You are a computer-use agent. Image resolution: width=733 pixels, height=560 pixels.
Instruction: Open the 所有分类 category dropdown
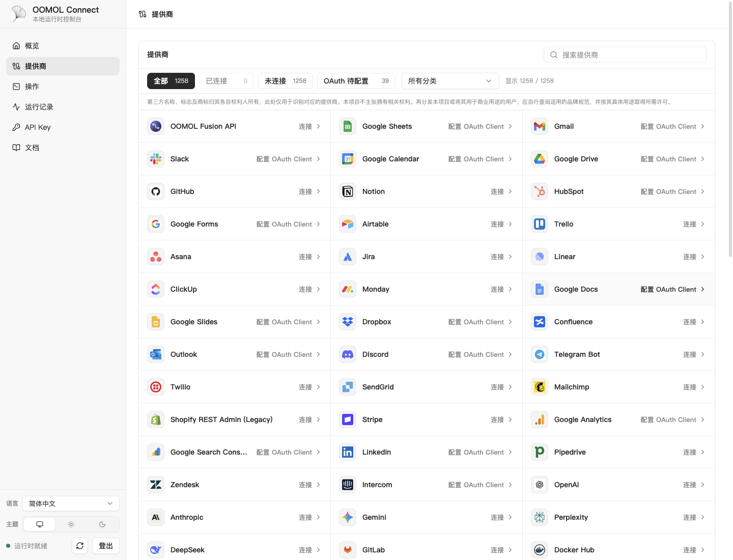(x=450, y=81)
